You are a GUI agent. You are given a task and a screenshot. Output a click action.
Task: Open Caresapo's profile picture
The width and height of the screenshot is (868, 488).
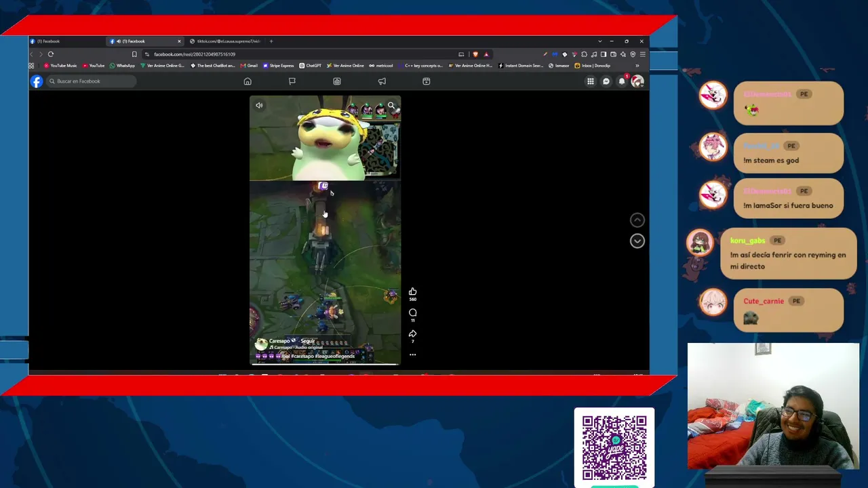260,344
